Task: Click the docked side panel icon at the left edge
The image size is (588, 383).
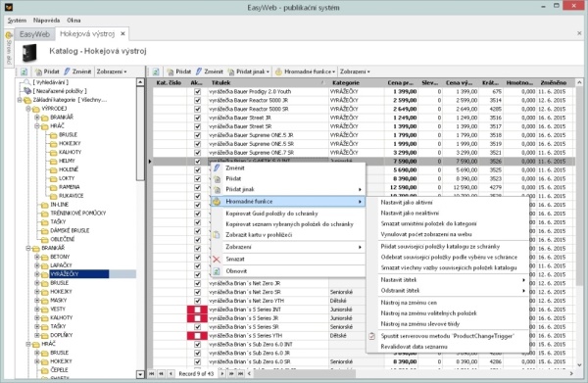Action: click(9, 36)
